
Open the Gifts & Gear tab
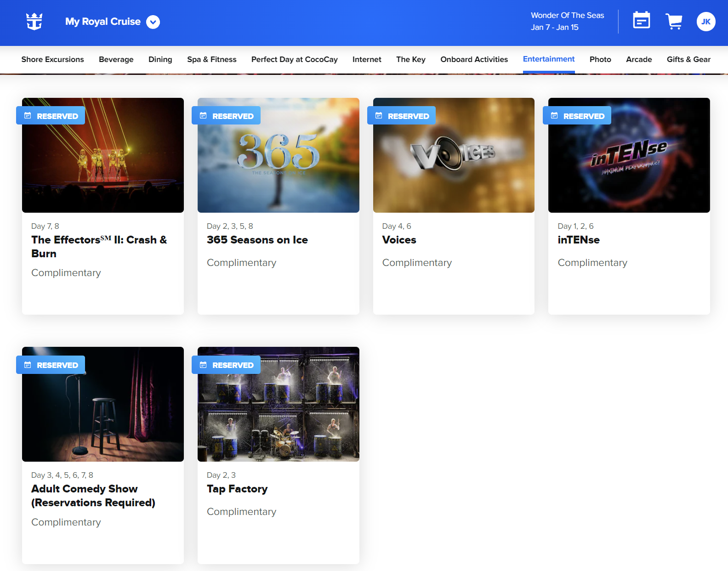click(688, 59)
